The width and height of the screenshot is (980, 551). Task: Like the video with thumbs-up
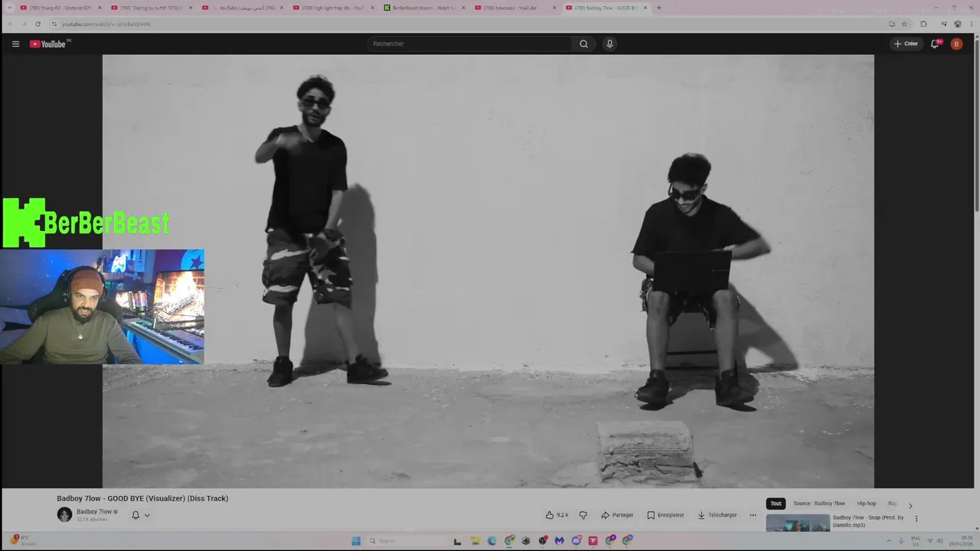[x=557, y=515]
